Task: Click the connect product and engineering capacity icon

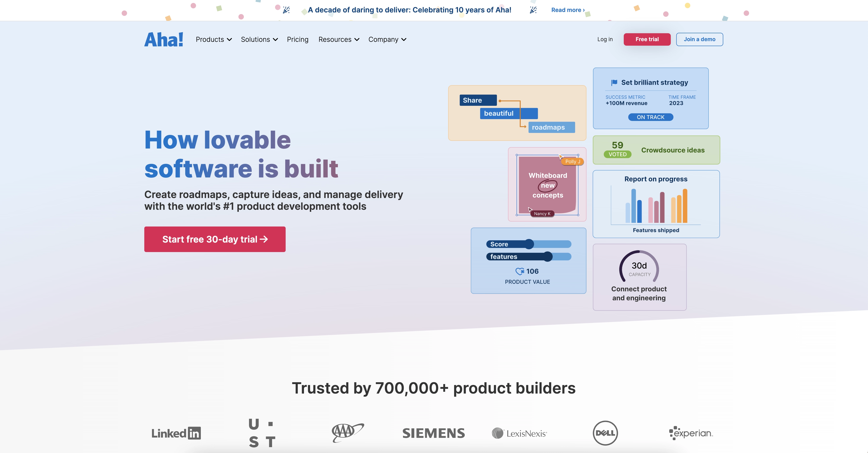Action: (639, 267)
